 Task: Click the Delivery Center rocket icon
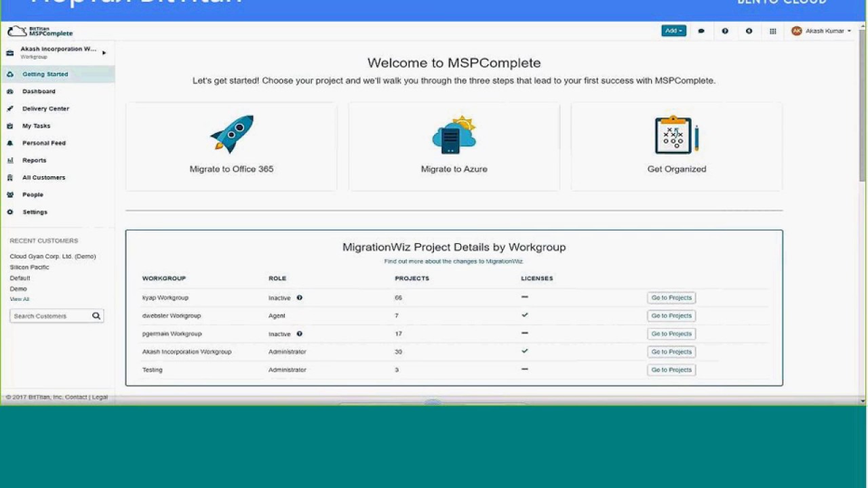click(x=9, y=108)
